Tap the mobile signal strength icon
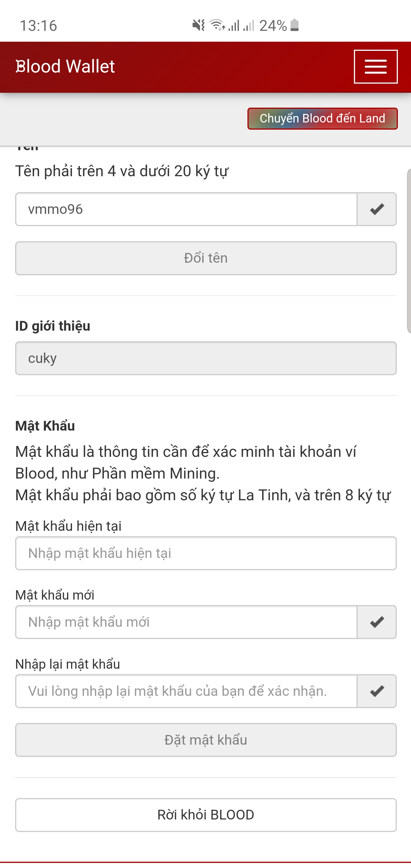Screen dimensions: 411x868 [x=234, y=26]
